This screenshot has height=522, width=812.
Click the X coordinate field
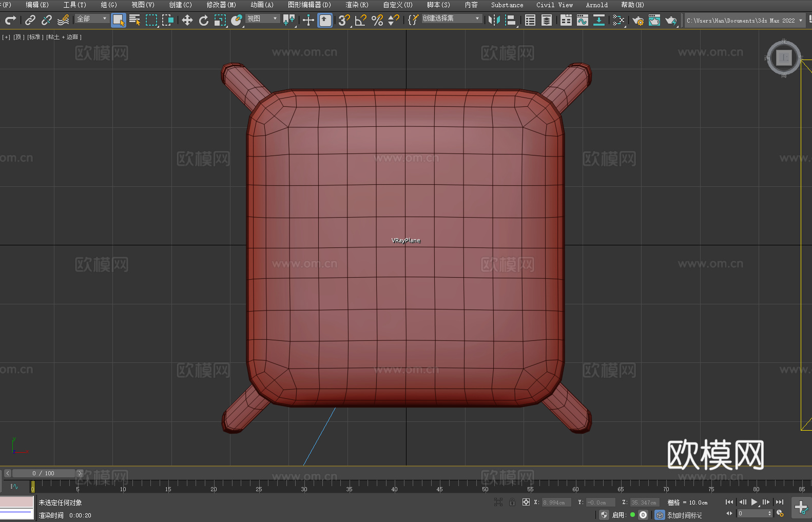point(556,502)
